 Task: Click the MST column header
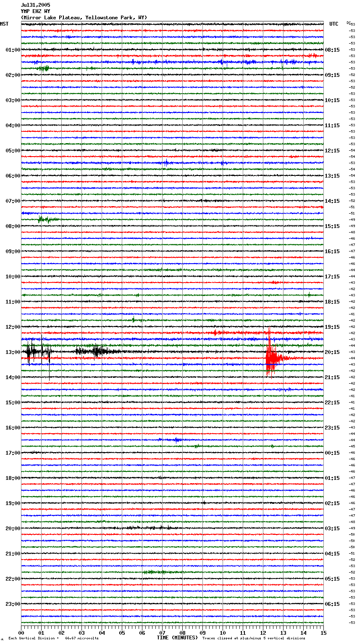[4, 24]
